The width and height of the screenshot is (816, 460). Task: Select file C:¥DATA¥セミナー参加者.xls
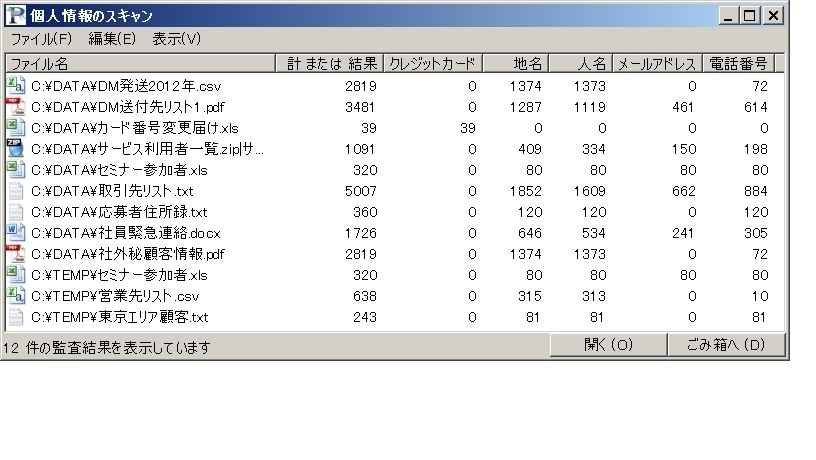point(119,170)
